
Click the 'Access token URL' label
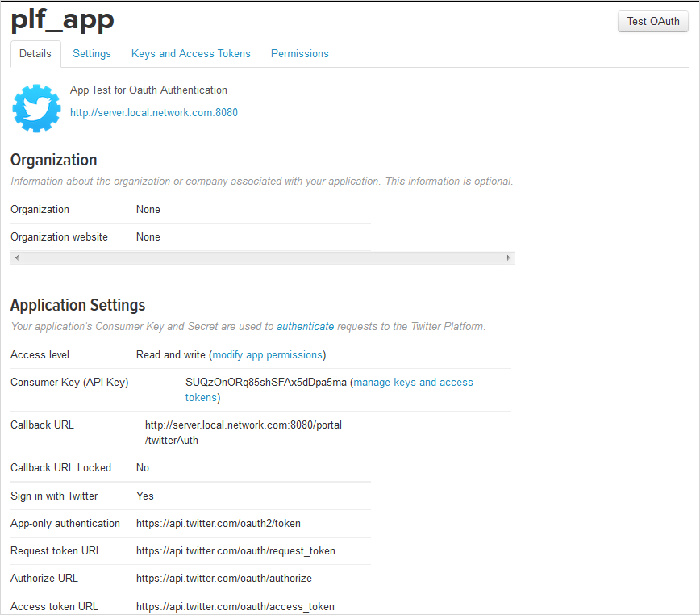pyautogui.click(x=54, y=606)
